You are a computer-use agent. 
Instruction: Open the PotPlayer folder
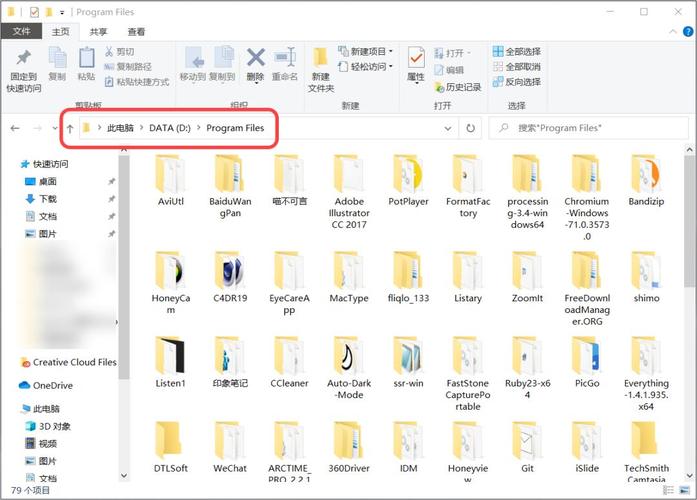coord(408,178)
